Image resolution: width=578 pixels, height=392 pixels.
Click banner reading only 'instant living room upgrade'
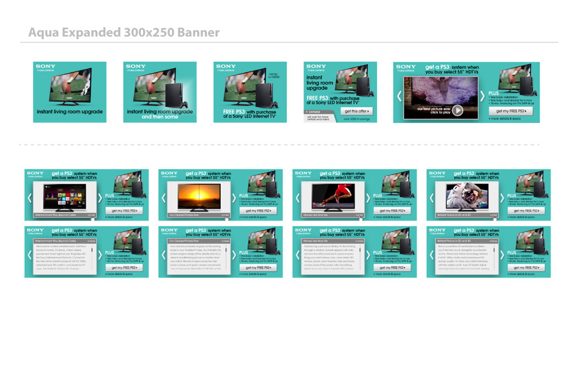coord(70,92)
